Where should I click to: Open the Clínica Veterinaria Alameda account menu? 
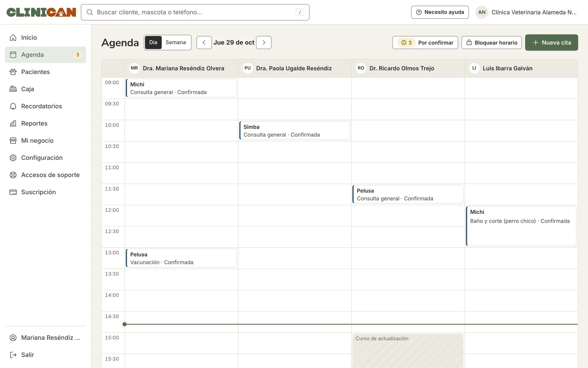(x=526, y=12)
